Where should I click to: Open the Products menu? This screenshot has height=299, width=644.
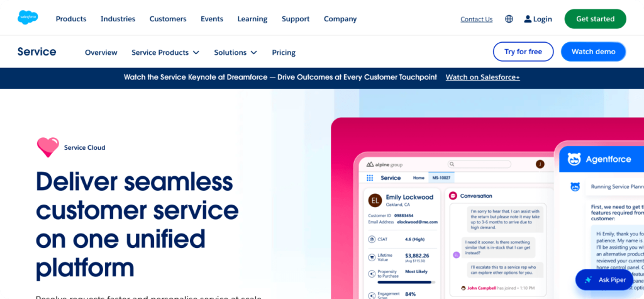(71, 19)
